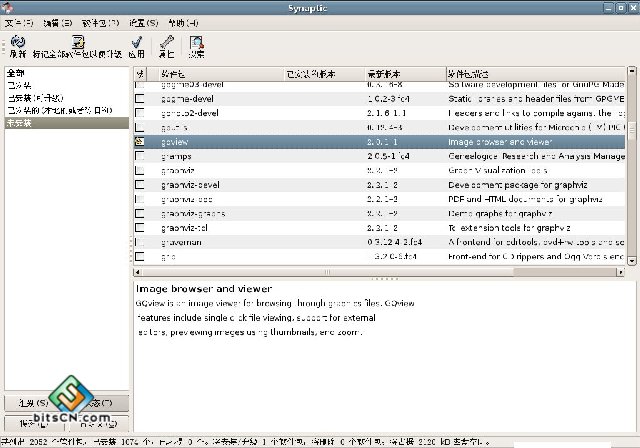This screenshot has width=640, height=448.
Task: Sort by the status (状) column header
Action: (x=140, y=74)
